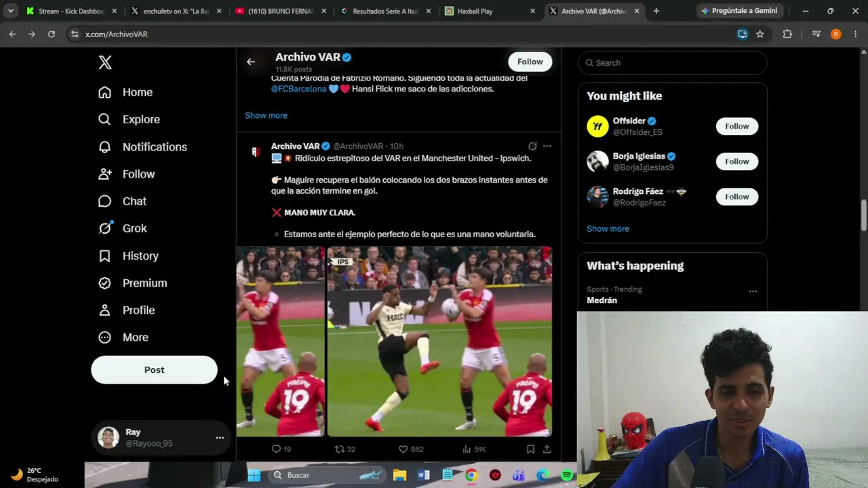Open Borja Iglesias profile name
Screen dimensions: 868x488
(x=639, y=156)
